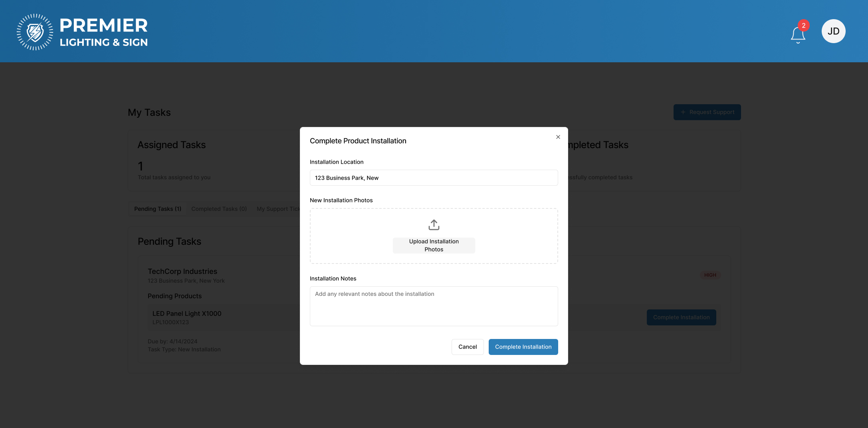
Task: Switch to the Pending Tasks (1) tab
Action: (x=157, y=209)
